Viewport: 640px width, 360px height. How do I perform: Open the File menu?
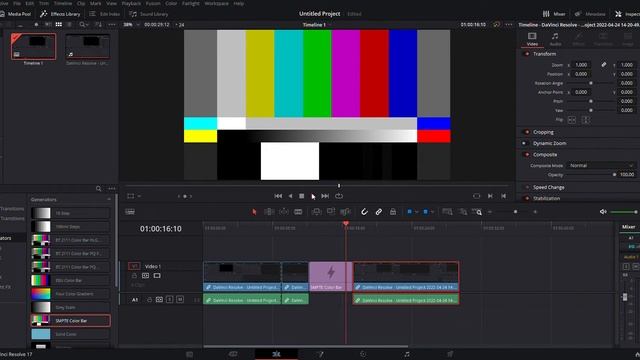tap(17, 3)
